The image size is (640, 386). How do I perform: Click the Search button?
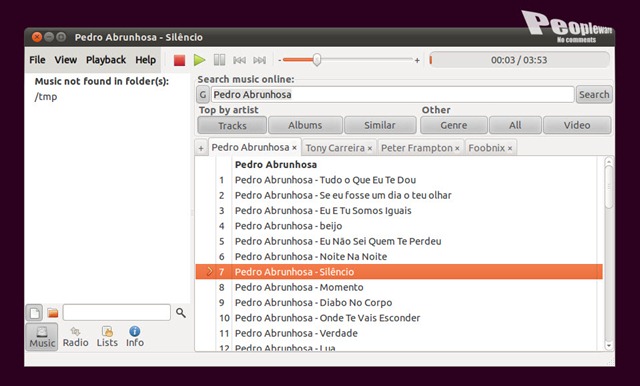(594, 95)
